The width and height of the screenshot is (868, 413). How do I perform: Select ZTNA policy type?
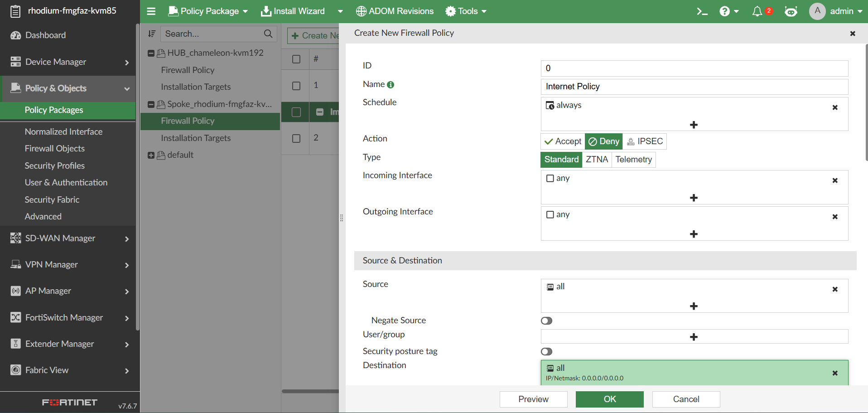(597, 160)
